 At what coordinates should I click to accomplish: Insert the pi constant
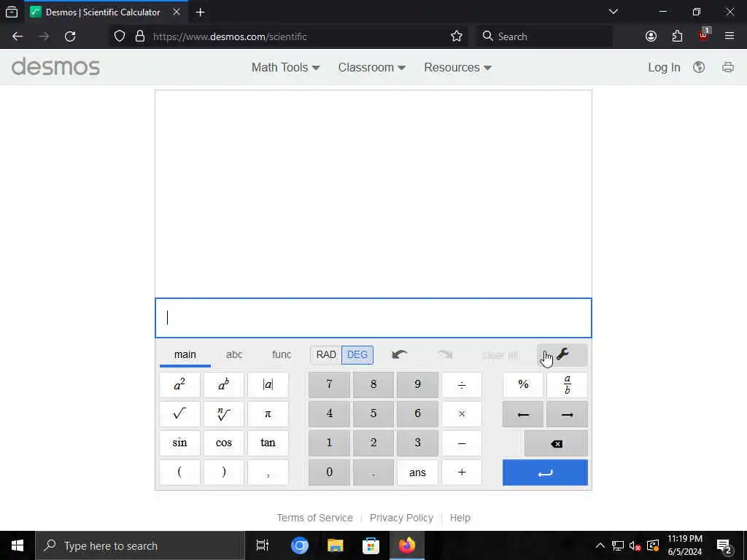(x=268, y=414)
